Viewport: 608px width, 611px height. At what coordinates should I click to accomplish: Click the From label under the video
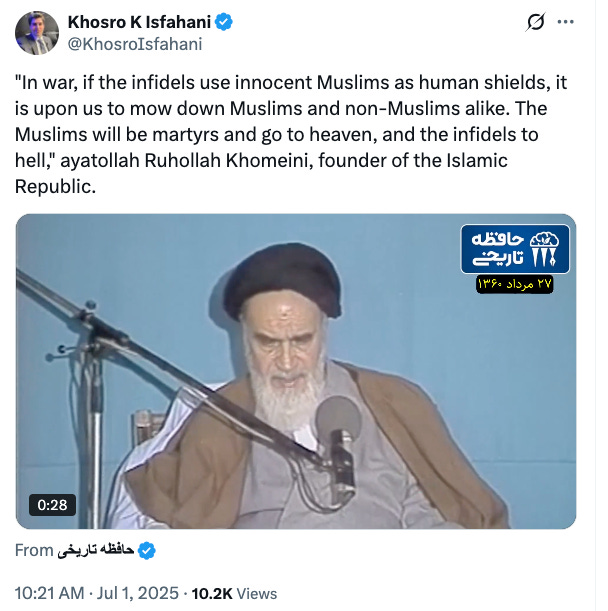(34, 551)
